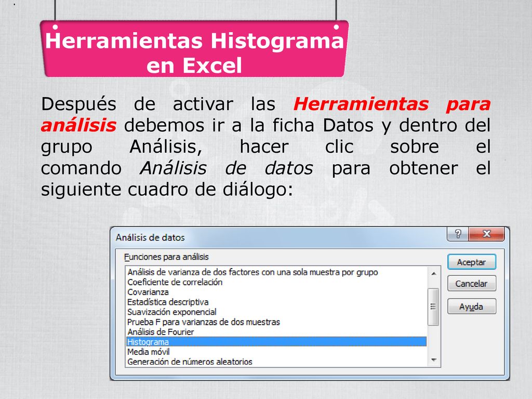This screenshot has width=532, height=399.
Task: Choose 'Media móvil' in the list
Action: [x=276, y=352]
